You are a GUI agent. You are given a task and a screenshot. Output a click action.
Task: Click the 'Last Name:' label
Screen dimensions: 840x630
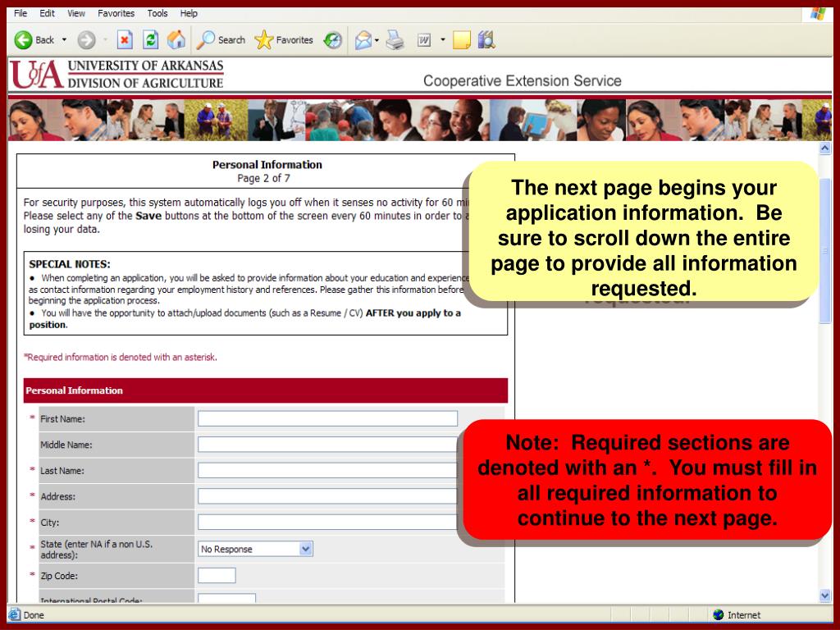62,471
